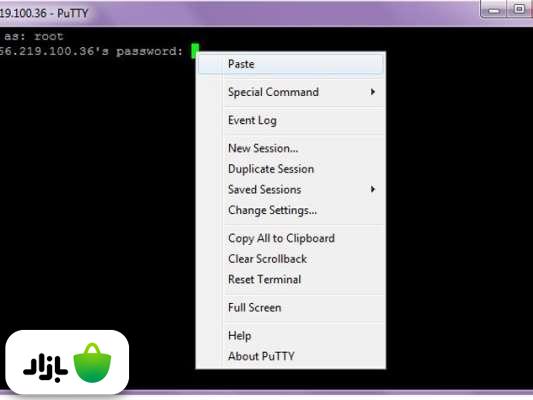Click the PuTTY window title bar text
This screenshot has height=400, width=533.
click(x=44, y=13)
